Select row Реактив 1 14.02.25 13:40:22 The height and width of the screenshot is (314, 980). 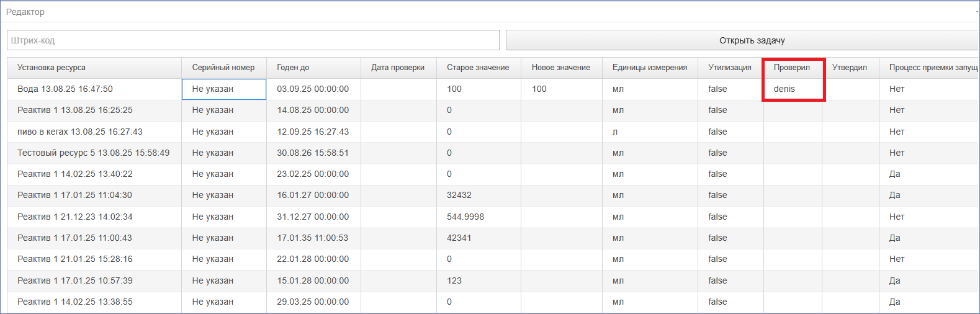click(493, 174)
